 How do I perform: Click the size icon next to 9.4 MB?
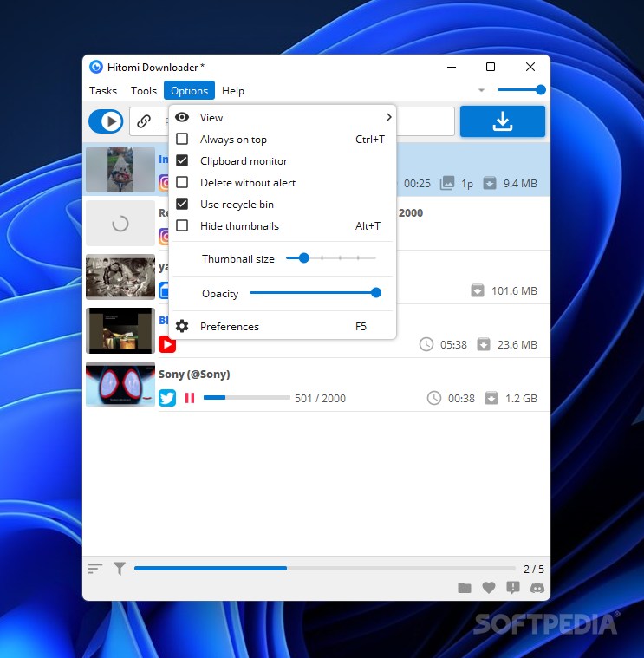click(x=490, y=184)
